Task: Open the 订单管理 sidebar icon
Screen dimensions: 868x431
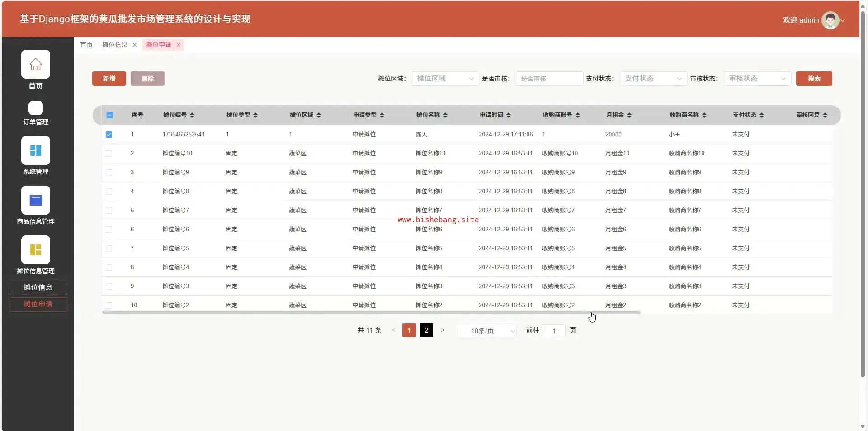Action: [36, 108]
